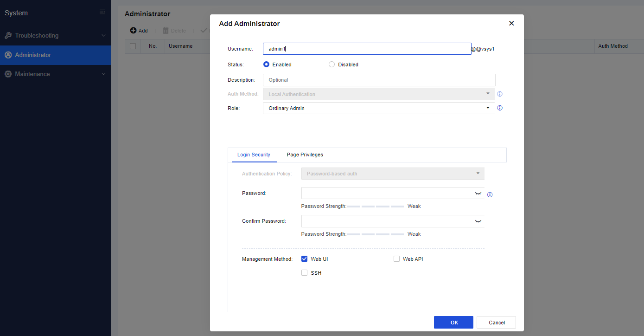Select the Enabled status radio button

pyautogui.click(x=266, y=65)
